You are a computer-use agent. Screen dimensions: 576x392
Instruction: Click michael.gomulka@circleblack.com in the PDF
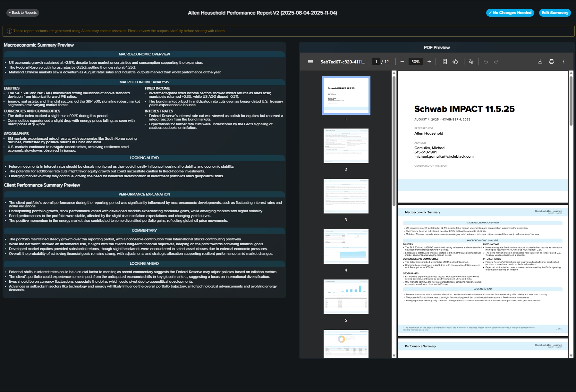[444, 156]
